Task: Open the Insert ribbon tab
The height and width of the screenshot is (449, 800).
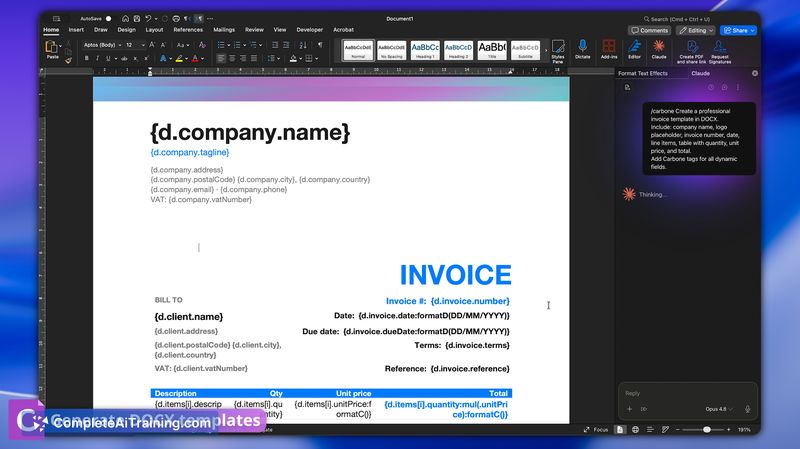Action: point(76,30)
